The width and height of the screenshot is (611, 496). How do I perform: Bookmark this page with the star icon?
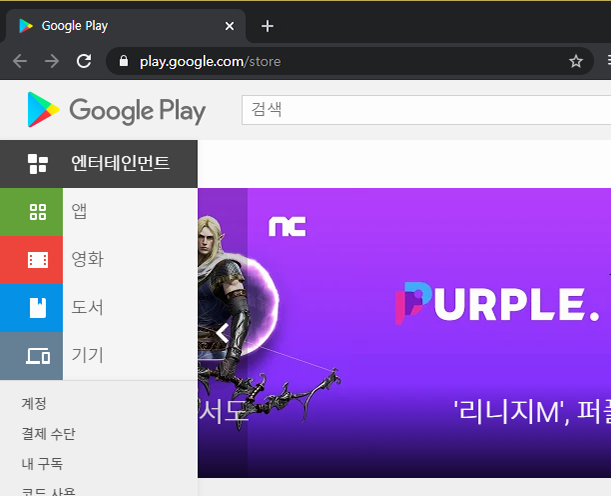point(576,61)
